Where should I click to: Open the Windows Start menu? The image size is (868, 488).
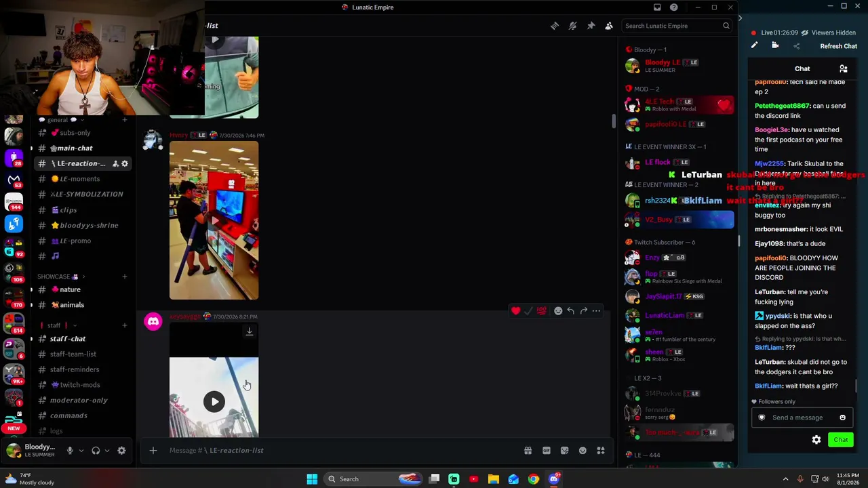coord(312,479)
